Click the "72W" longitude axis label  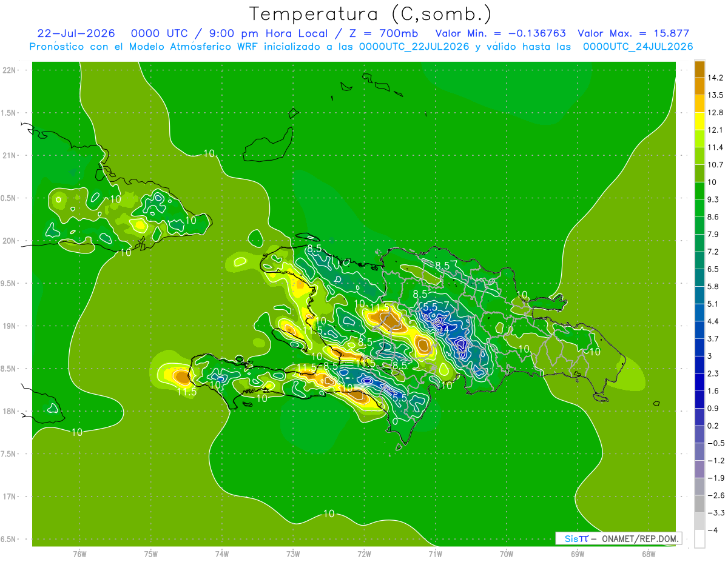click(364, 554)
